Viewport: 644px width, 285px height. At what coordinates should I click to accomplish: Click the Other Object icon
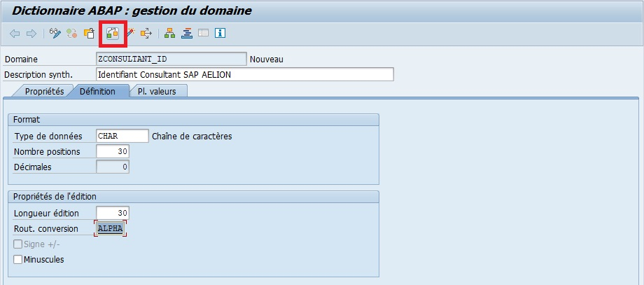[x=89, y=34]
